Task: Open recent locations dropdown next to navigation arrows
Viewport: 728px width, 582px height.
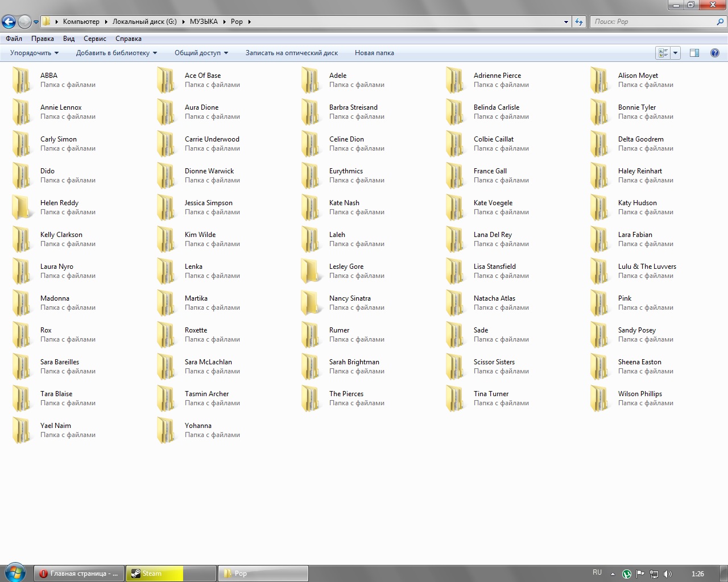Action: pos(36,22)
